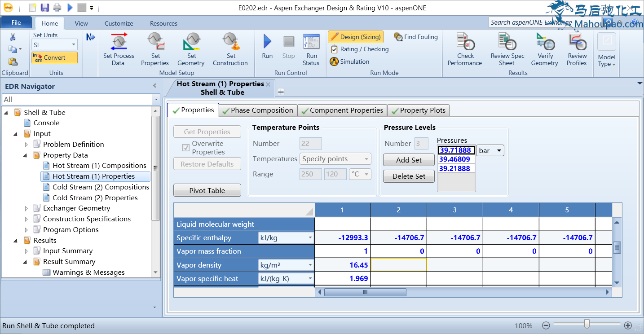Viewport: 644px width, 334px height.
Task: Click the Convert units button
Action: [54, 57]
